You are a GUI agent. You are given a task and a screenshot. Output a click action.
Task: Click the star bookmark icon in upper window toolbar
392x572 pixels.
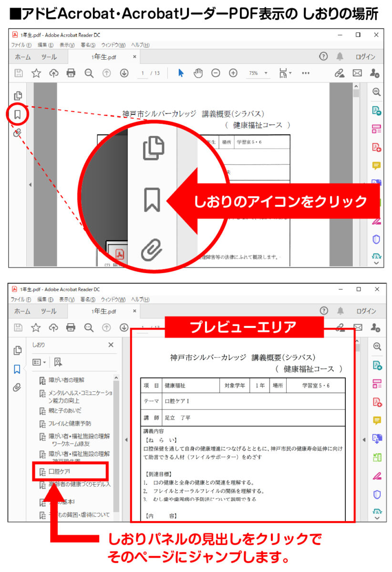coord(36,73)
